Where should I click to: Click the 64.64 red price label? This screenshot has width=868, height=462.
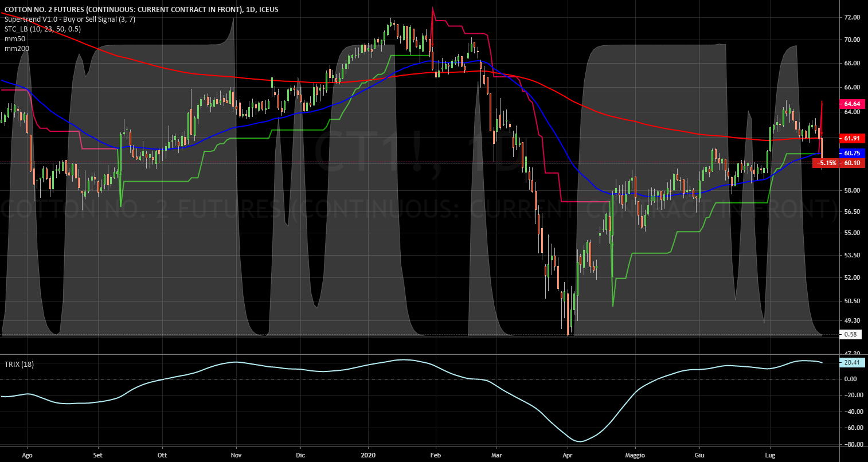click(851, 104)
